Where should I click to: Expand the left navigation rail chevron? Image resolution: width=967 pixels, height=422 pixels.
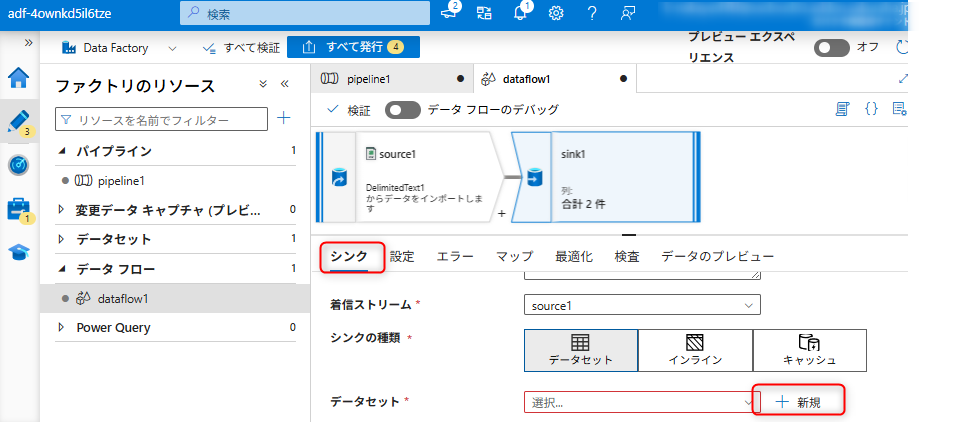point(28,43)
